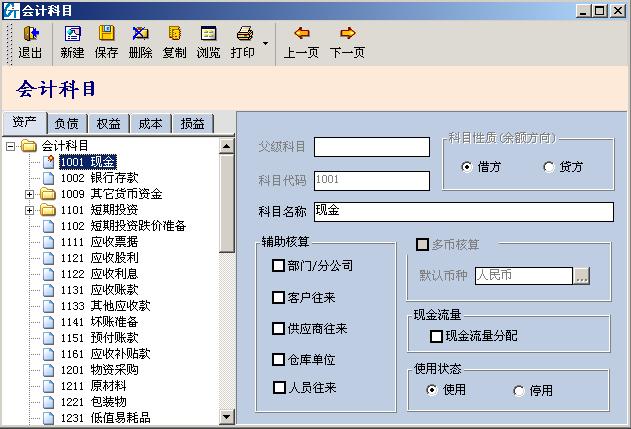Check the 部门/分公司 checkbox
631x429 pixels.
278,266
